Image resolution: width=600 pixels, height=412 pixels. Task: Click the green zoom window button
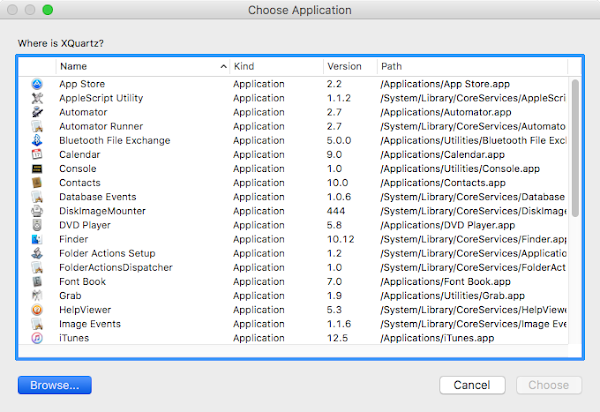click(x=47, y=10)
